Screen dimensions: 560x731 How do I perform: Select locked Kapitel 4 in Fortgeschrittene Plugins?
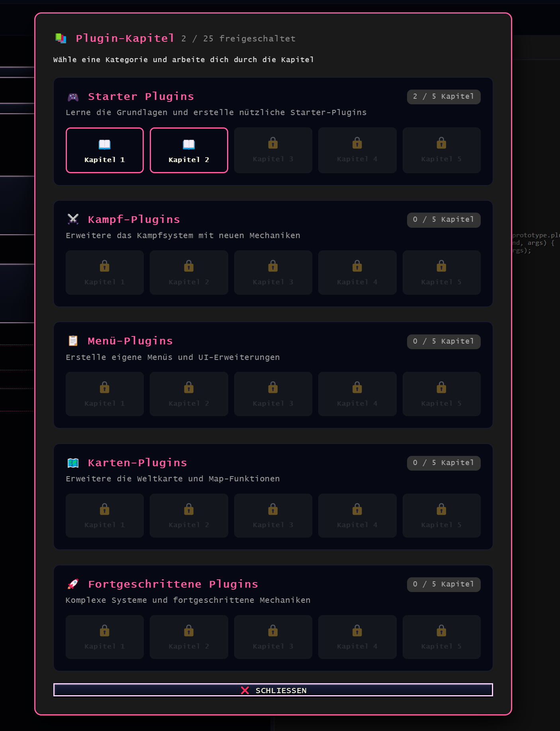click(357, 637)
